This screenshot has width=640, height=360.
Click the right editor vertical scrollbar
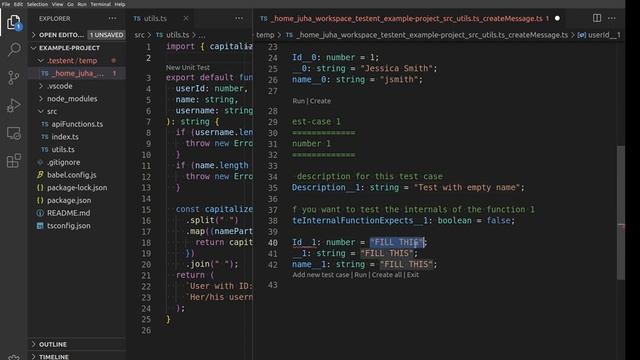(621, 212)
